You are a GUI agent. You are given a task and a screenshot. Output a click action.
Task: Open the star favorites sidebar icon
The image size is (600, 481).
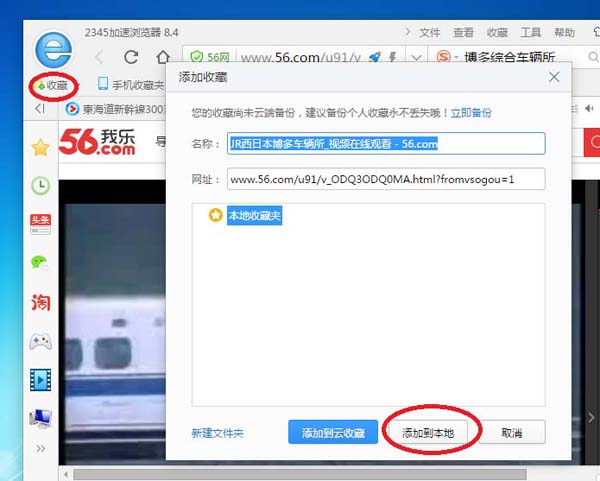(41, 148)
